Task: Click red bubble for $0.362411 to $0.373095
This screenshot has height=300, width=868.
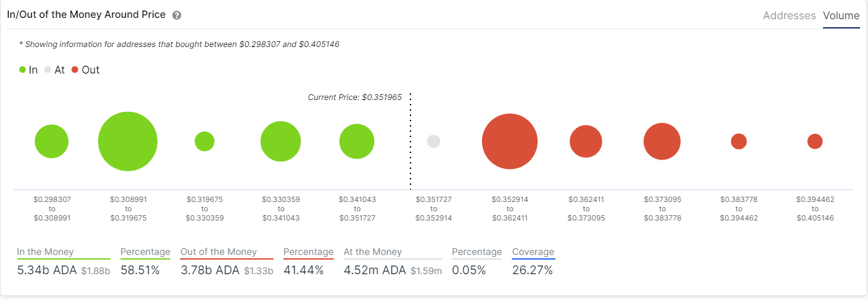Action: [586, 141]
